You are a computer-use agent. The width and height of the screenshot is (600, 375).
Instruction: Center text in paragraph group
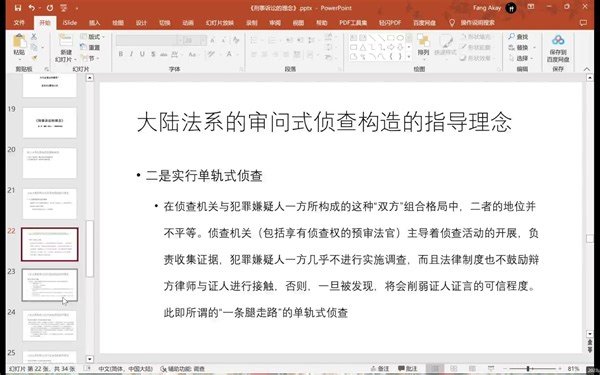[x=264, y=55]
